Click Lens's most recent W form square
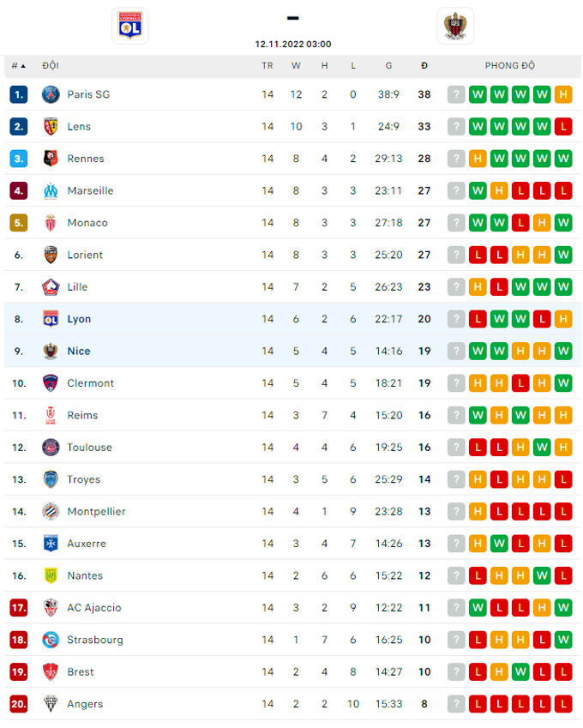This screenshot has width=583, height=728. [541, 126]
